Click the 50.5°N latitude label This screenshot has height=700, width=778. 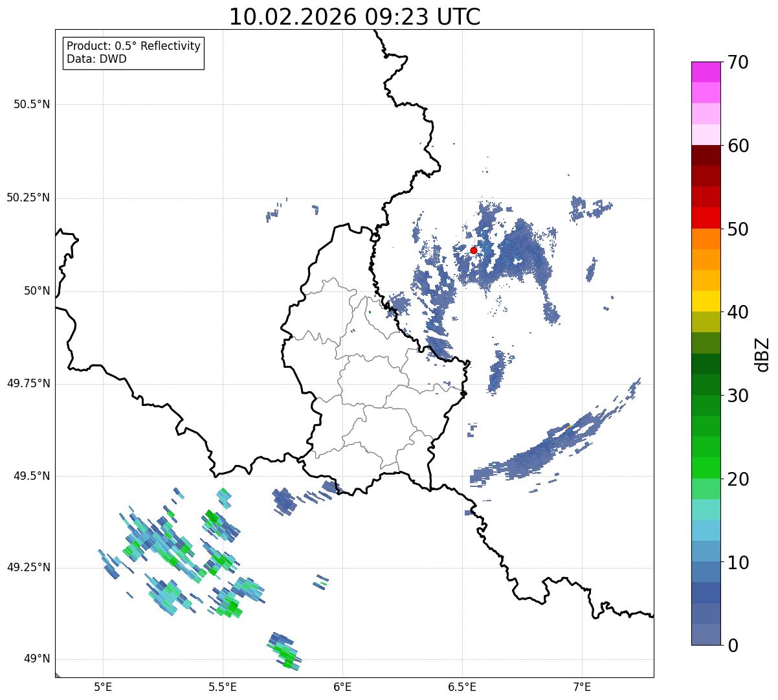click(31, 104)
